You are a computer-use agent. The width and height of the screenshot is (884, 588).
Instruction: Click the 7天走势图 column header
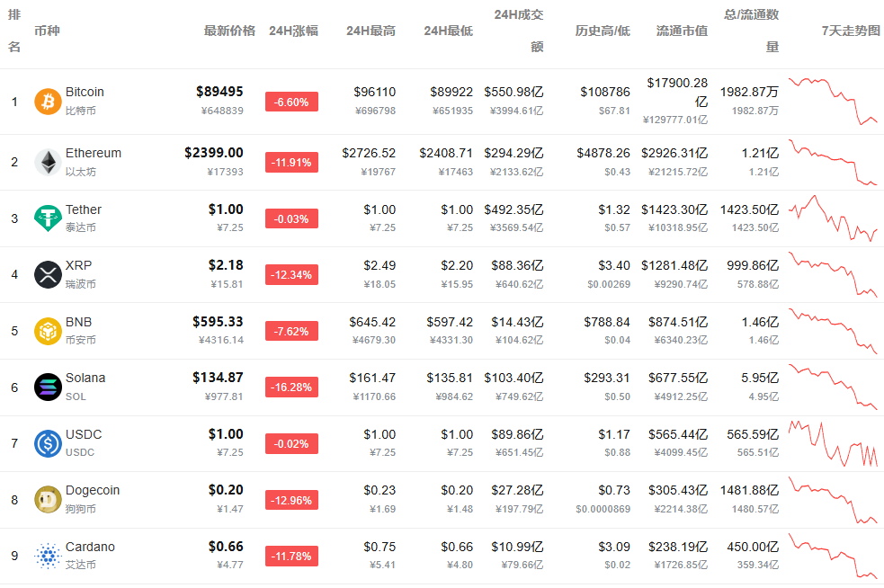851,31
